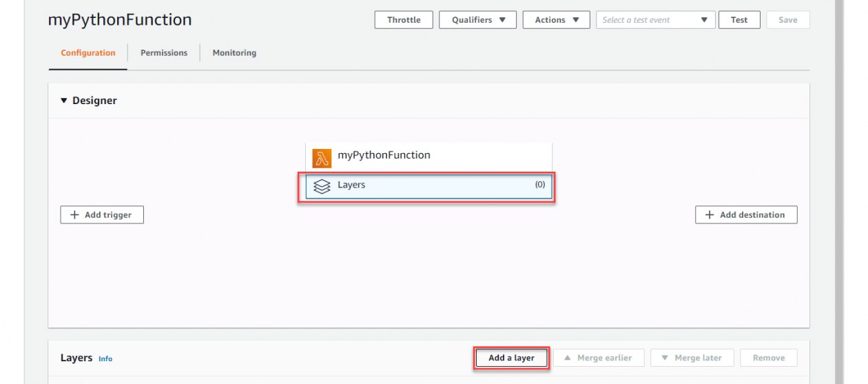Click the Throttle button
This screenshot has height=384, width=868.
[x=404, y=20]
